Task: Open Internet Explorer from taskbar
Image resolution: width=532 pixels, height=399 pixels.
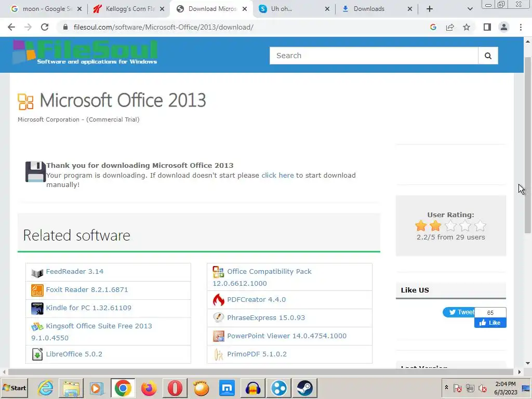Action: coord(46,388)
